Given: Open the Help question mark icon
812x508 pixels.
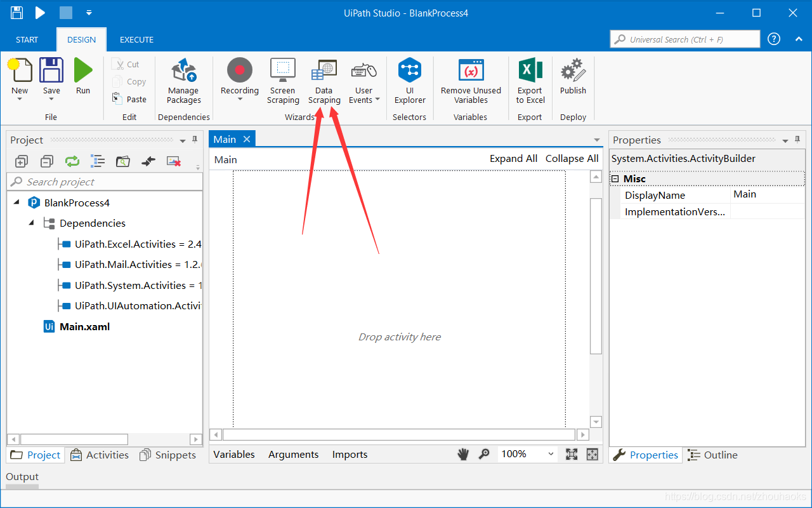Looking at the screenshot, I should pos(774,39).
